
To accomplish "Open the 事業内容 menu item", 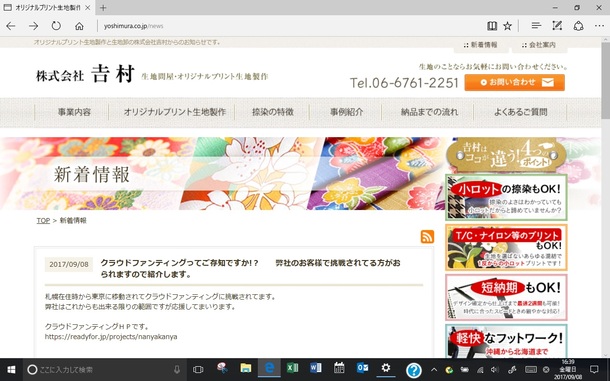I will (x=74, y=112).
